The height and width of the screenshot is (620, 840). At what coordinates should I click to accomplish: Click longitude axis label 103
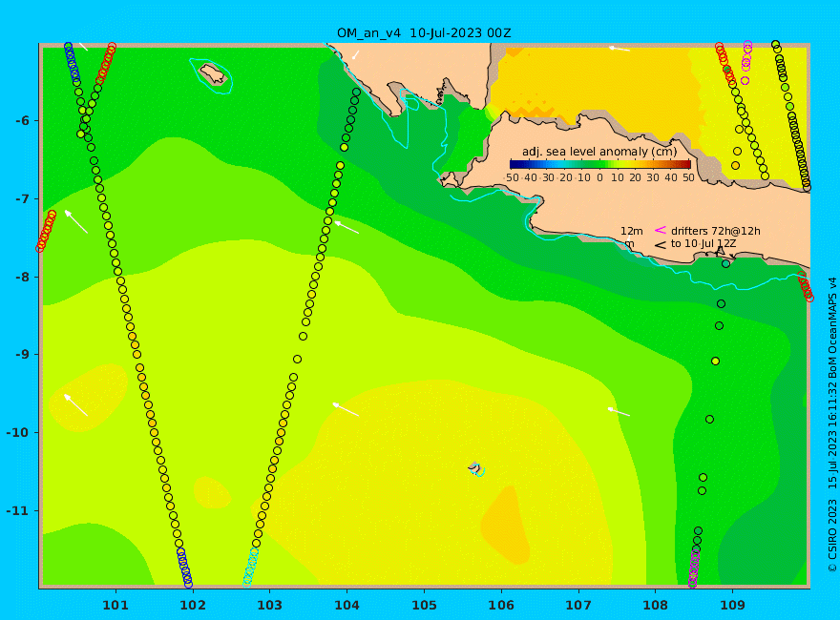(269, 605)
